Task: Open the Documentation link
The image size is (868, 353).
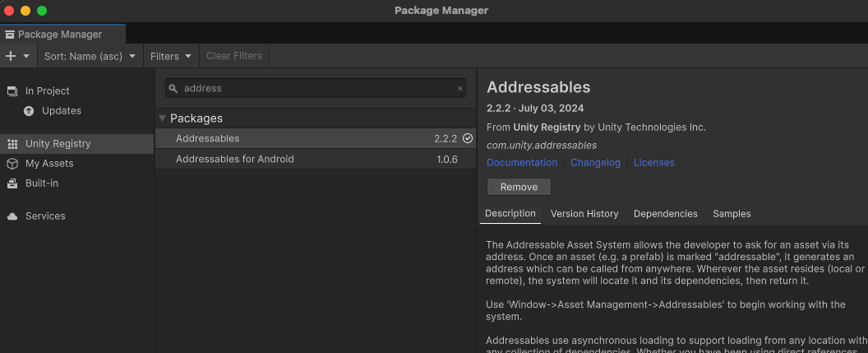Action: 522,163
